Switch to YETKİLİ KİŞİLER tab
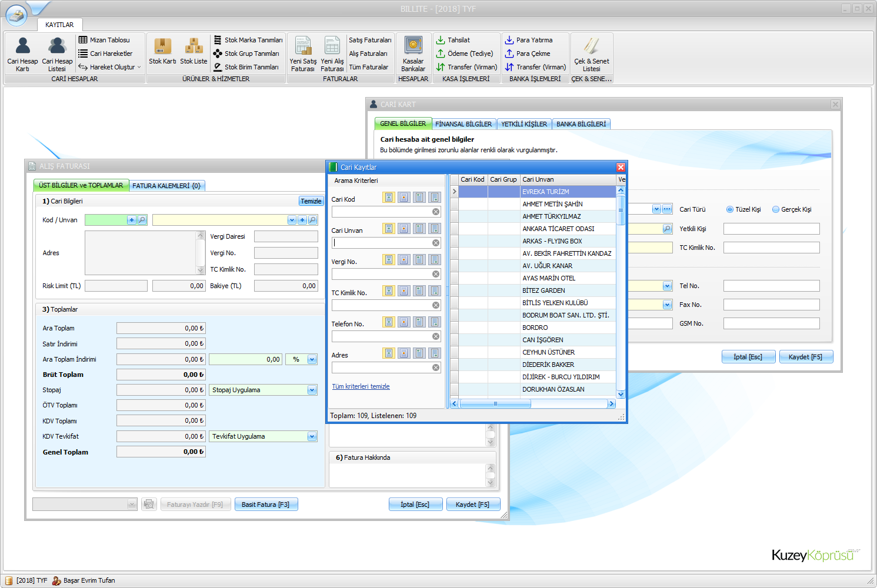The height and width of the screenshot is (588, 877). pos(524,124)
